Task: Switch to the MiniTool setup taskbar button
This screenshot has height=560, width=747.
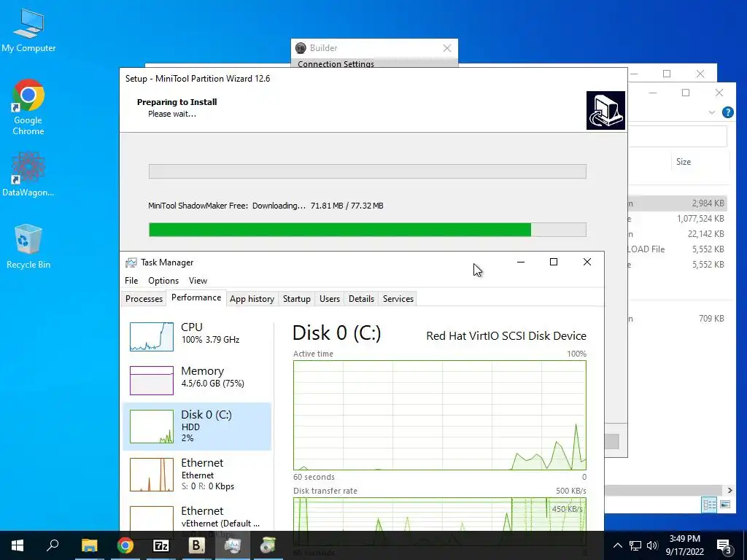Action: pyautogui.click(x=268, y=545)
